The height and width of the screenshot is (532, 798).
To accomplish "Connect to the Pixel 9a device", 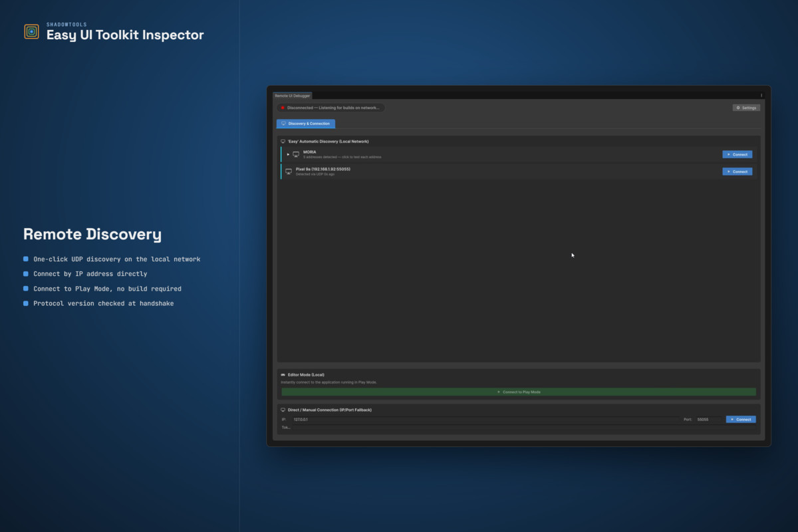I will (737, 172).
